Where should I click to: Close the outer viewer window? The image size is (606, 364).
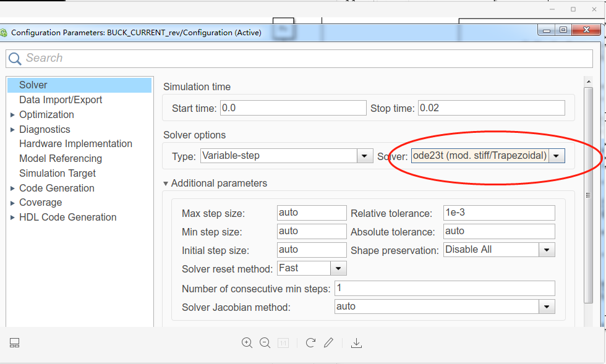coord(594,9)
